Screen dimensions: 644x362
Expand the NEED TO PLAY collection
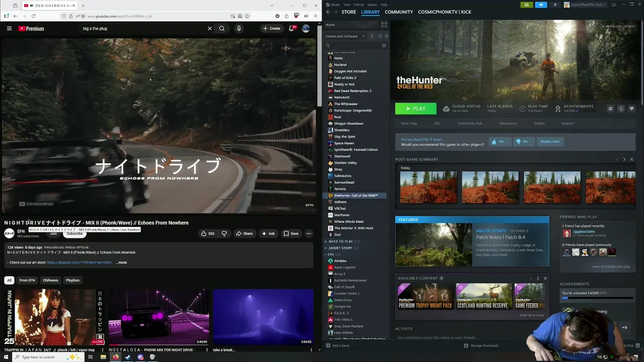(326, 241)
